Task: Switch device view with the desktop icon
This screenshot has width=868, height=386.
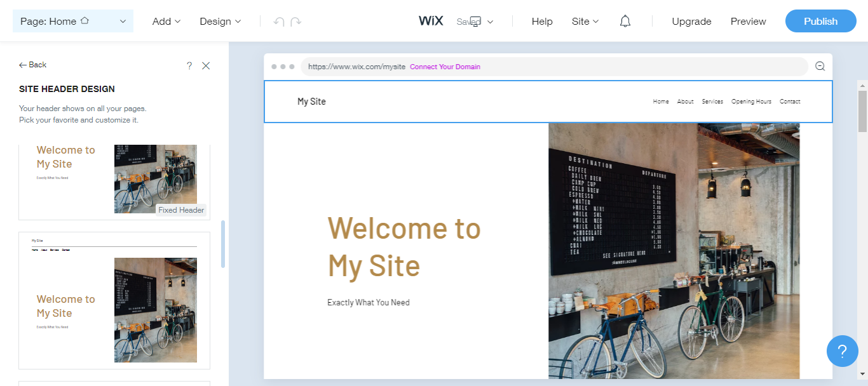Action: [x=476, y=22]
